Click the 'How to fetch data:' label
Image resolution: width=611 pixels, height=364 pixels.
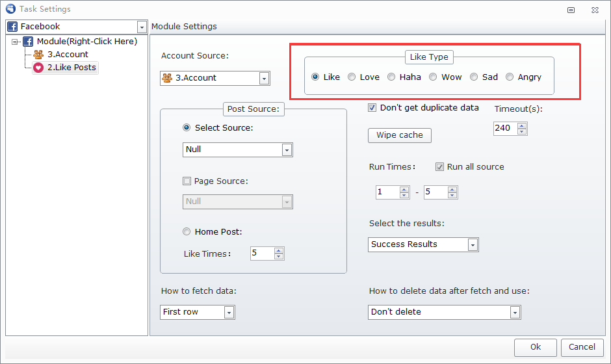point(199,291)
